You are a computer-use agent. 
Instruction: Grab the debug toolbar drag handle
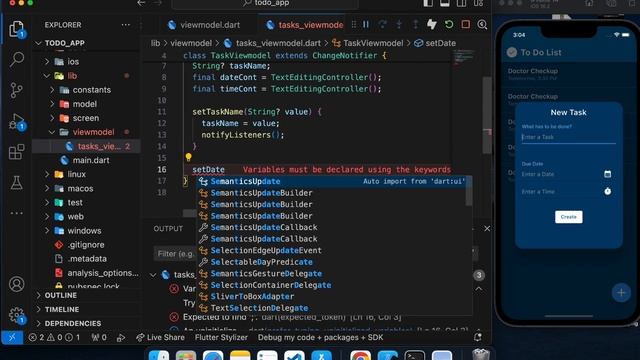354,24
